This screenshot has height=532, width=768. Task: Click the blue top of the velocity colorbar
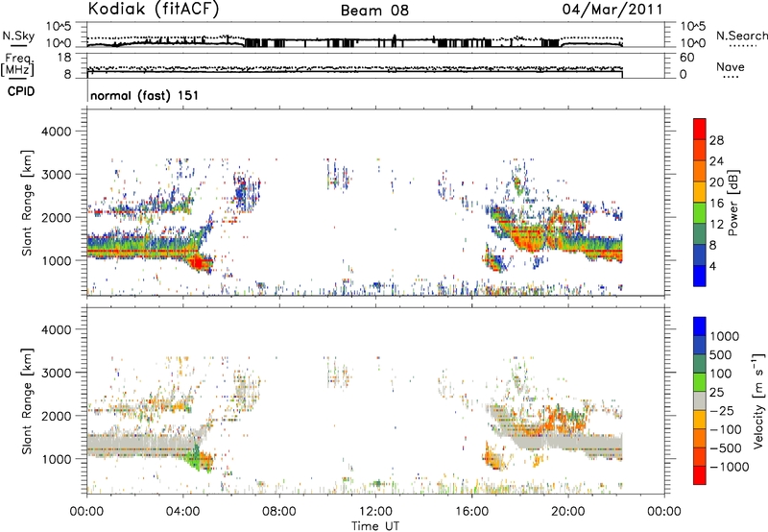(x=700, y=326)
